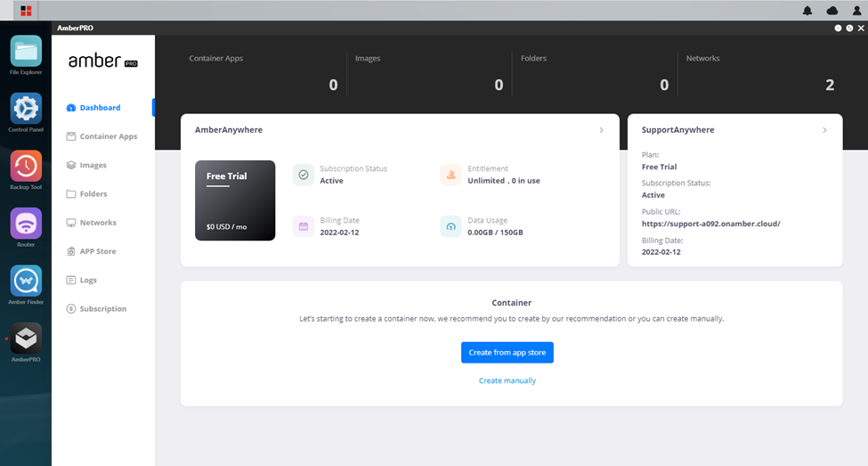The height and width of the screenshot is (466, 868).
Task: Click the Unlimited, 0 in use text
Action: click(x=503, y=181)
